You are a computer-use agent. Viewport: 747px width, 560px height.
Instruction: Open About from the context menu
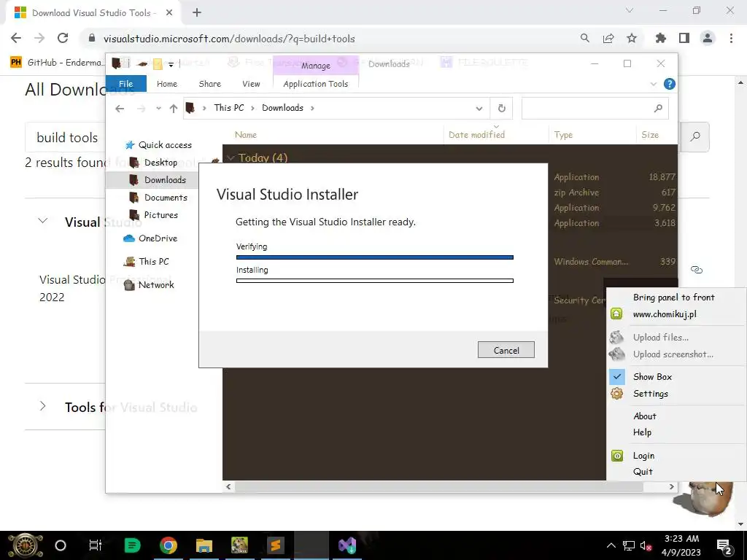pos(645,416)
